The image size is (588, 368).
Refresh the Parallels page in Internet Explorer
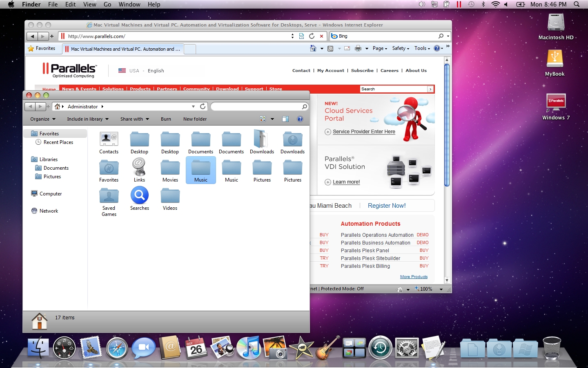312,36
